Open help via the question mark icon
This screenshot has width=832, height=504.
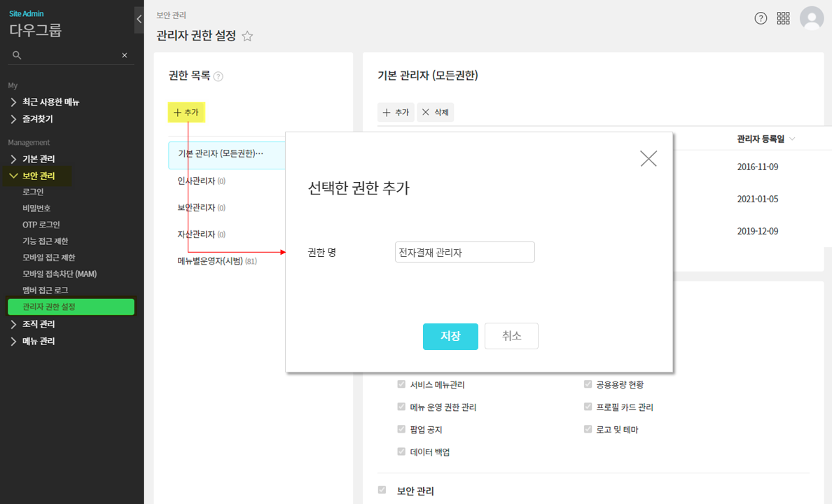pyautogui.click(x=761, y=18)
